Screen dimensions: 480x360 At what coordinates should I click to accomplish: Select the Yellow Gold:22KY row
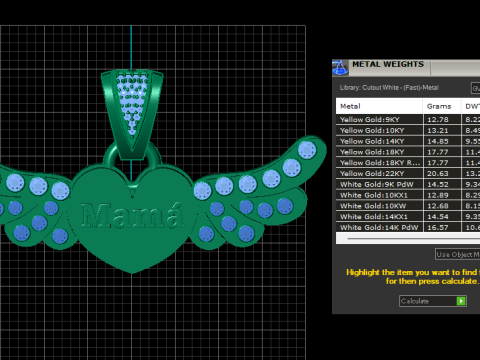pos(408,173)
